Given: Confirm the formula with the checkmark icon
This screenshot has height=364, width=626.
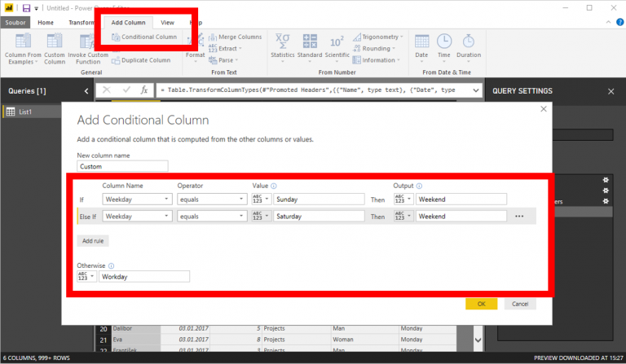Looking at the screenshot, I should coord(126,90).
